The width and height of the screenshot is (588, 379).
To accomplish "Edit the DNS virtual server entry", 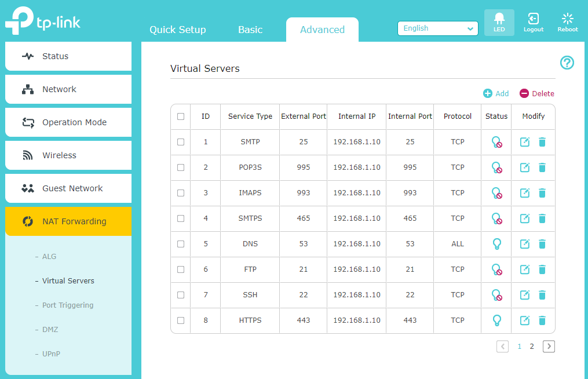I will 525,244.
